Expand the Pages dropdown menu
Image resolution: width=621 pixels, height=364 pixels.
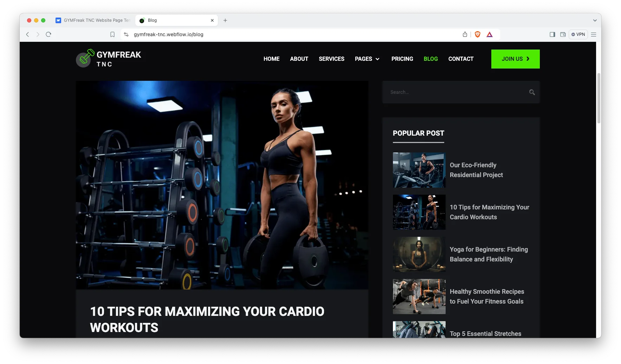click(367, 59)
